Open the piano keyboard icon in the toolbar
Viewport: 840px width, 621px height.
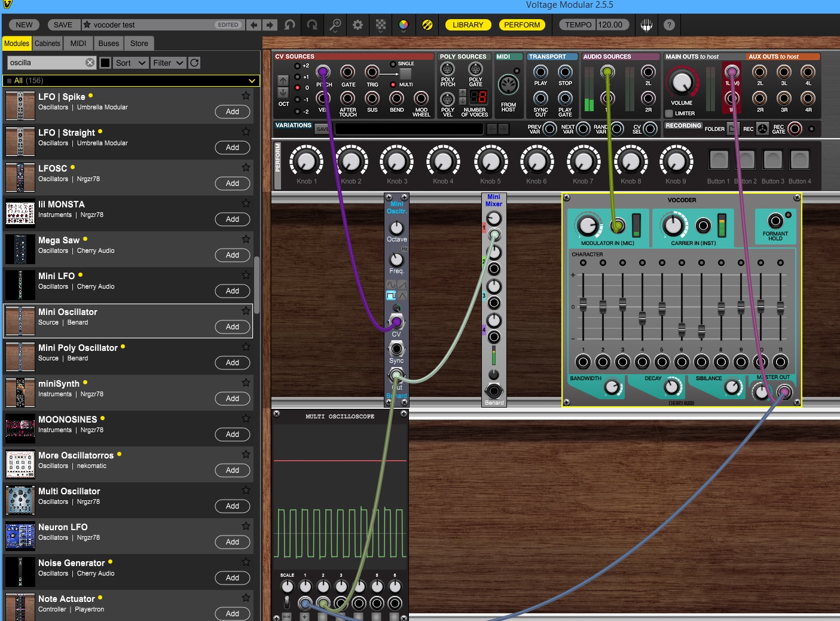pos(646,25)
